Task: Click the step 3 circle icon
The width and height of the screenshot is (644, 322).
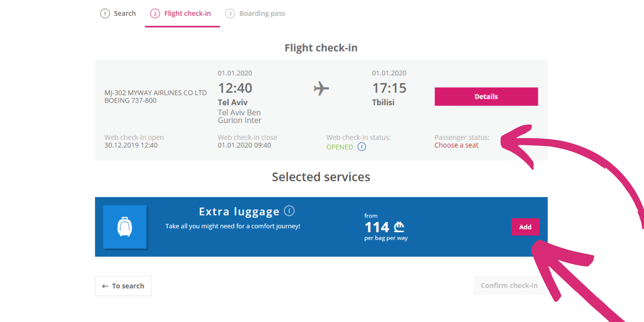Action: coord(230,13)
